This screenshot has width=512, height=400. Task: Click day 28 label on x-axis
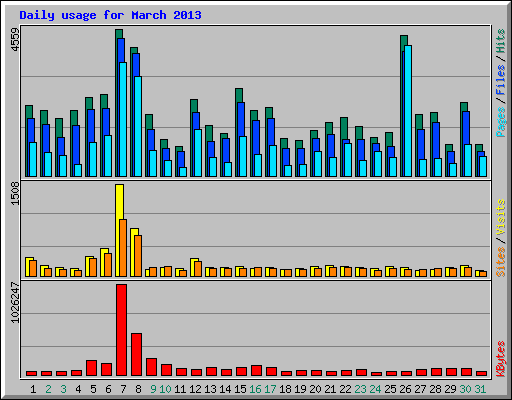(x=435, y=389)
